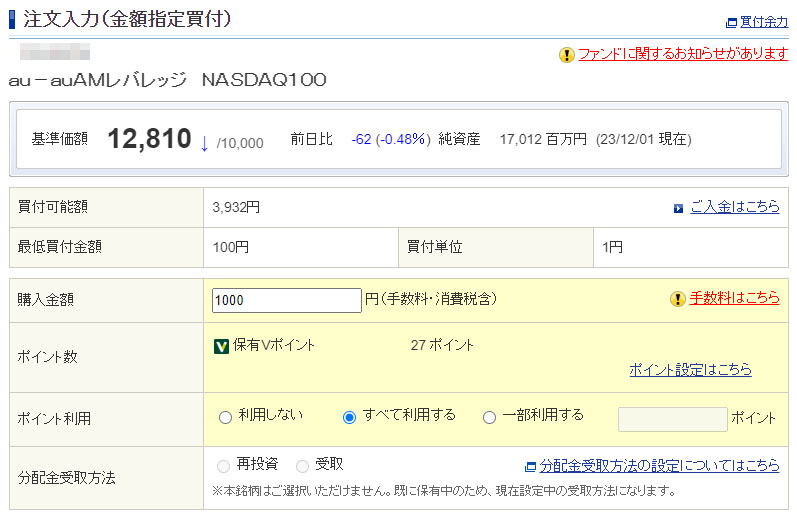797x521 pixels.
Task: Open the 手数料はこちら fee link
Action: [735, 298]
